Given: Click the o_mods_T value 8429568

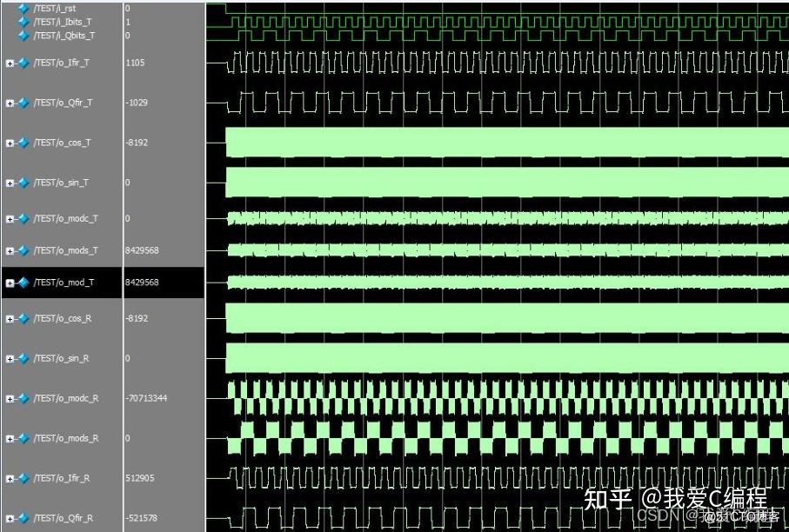Looking at the screenshot, I should (x=142, y=250).
